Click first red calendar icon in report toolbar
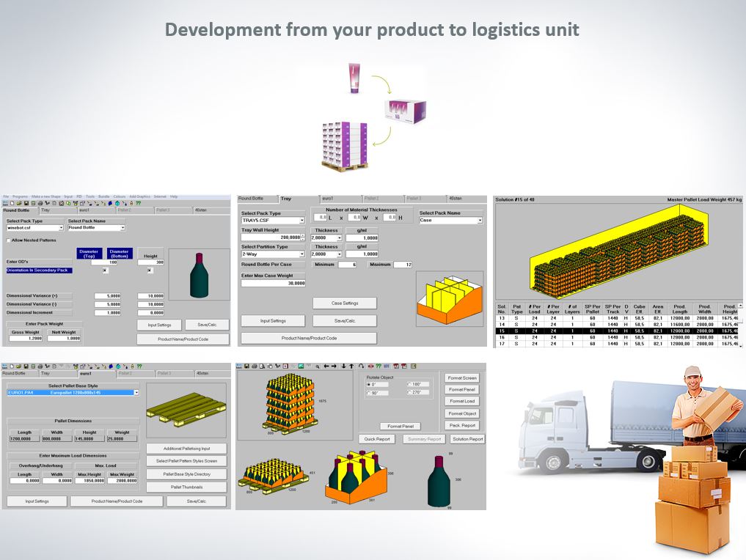 click(396, 366)
